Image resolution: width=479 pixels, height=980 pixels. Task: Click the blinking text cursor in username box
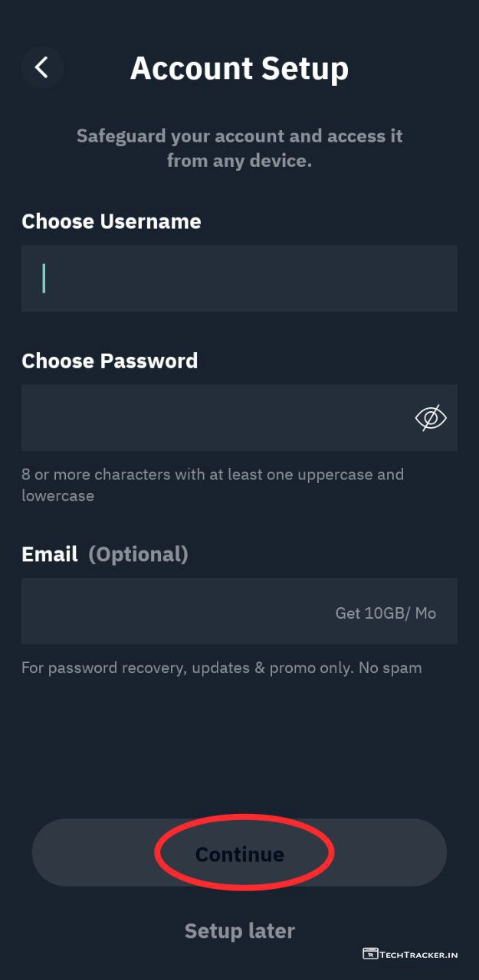[44, 278]
